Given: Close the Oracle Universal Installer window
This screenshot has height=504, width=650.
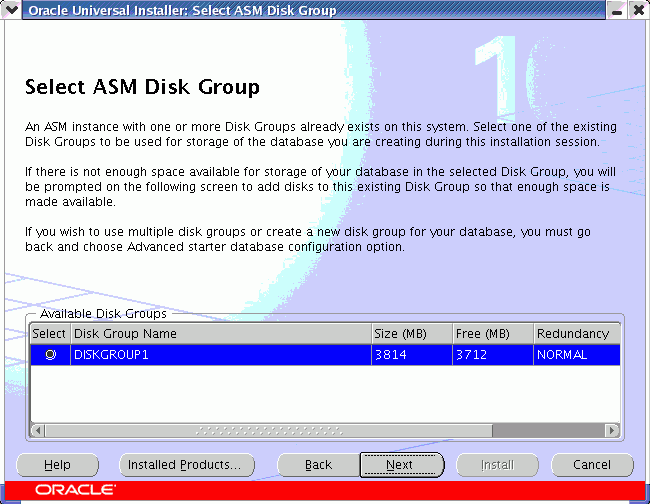Looking at the screenshot, I should point(637,10).
